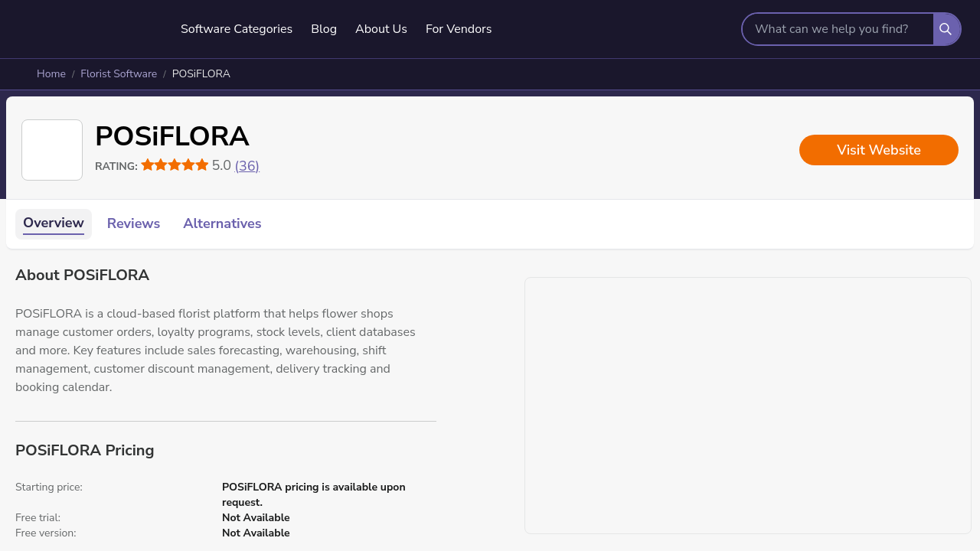This screenshot has width=980, height=551.
Task: Click the first orange rating star
Action: [x=148, y=165]
